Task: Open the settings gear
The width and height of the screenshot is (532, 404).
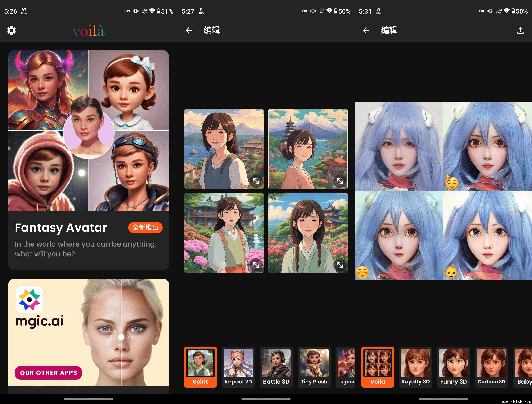Action: [x=12, y=30]
